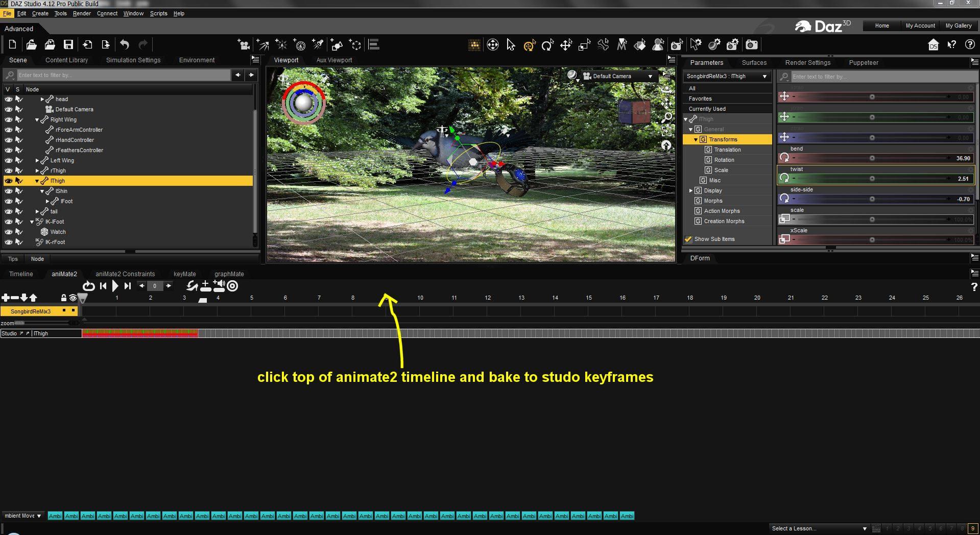Screen dimensions: 980x535
Task: Hide the lThigh node with its eye icon
Action: (x=9, y=181)
